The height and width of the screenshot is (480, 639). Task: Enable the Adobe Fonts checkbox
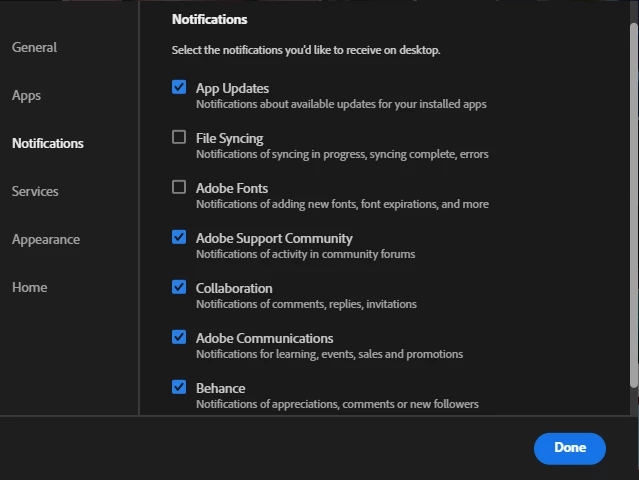tap(179, 187)
